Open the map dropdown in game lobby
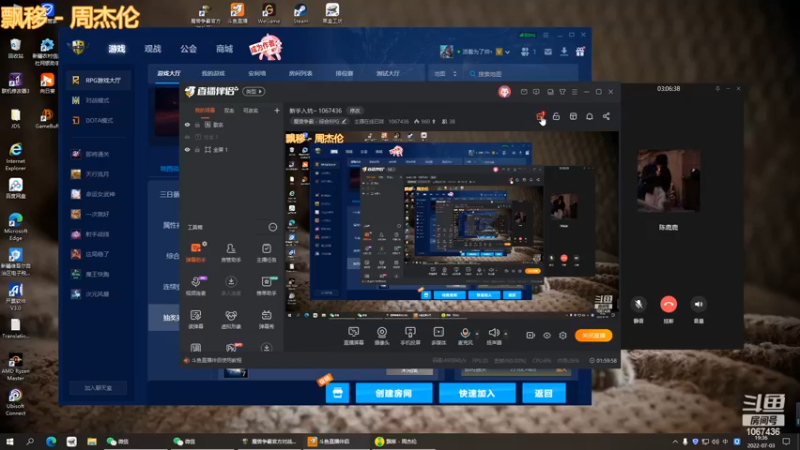 point(445,74)
